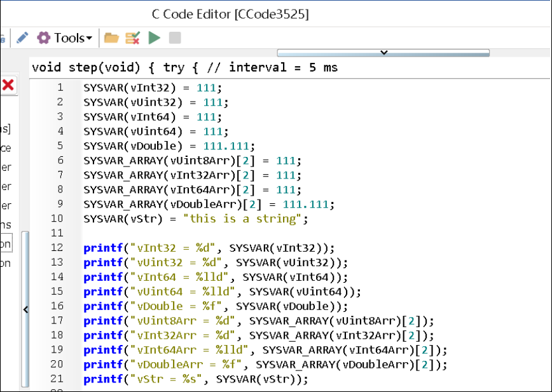Click the compile check-list icon
The height and width of the screenshot is (392, 552).
(x=132, y=38)
